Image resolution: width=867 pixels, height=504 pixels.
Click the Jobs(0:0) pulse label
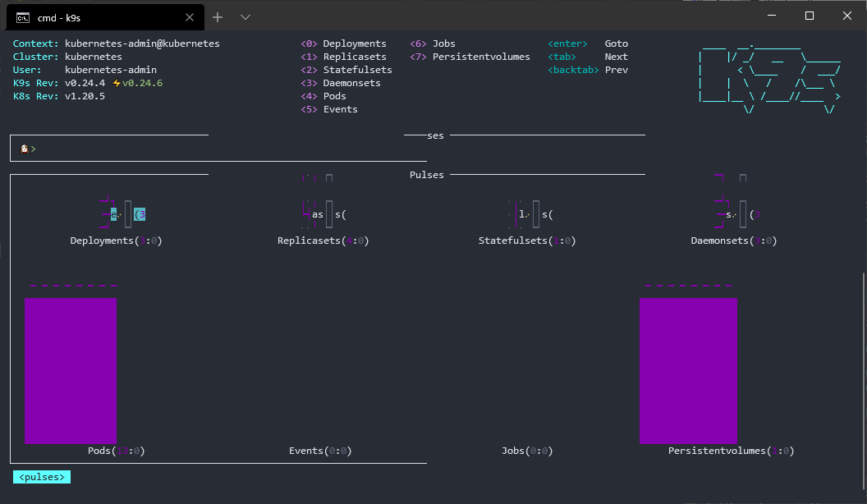[527, 451]
